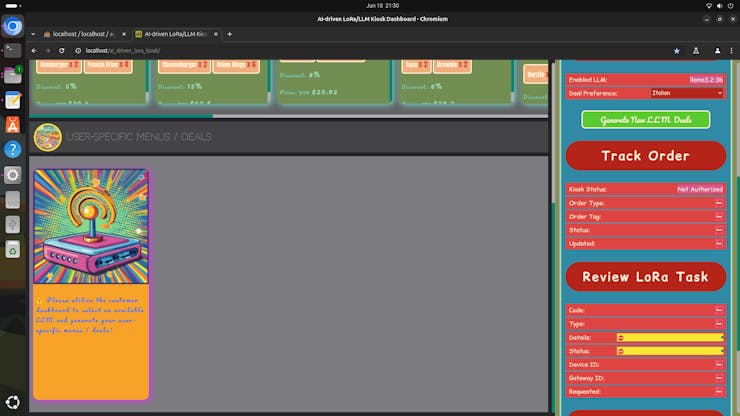This screenshot has height=416, width=740.
Task: Click the Track Order button
Action: point(646,156)
